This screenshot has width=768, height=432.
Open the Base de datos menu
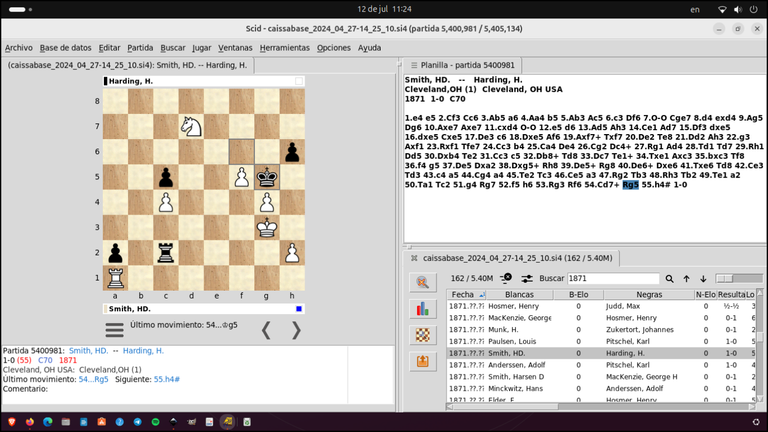(x=66, y=48)
